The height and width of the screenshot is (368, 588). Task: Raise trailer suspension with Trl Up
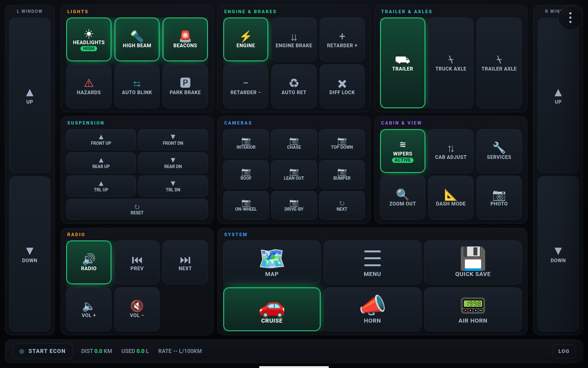(101, 186)
